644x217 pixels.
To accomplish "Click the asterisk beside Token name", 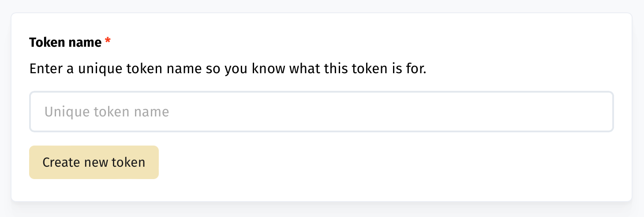I will [x=108, y=42].
